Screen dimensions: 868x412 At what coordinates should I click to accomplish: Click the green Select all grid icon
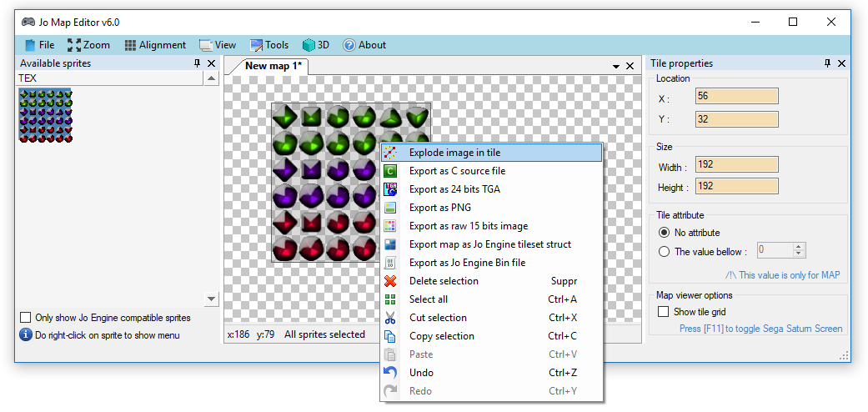(390, 299)
